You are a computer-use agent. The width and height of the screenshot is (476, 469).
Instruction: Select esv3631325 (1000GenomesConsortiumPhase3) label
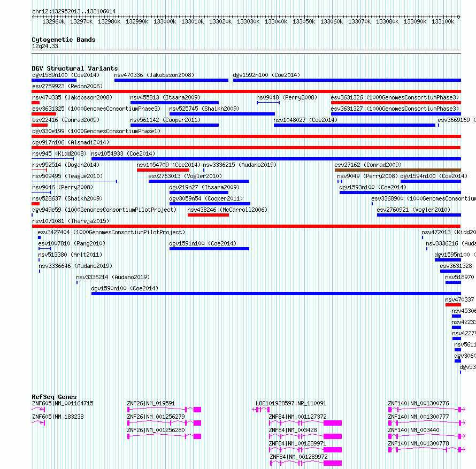[96, 109]
